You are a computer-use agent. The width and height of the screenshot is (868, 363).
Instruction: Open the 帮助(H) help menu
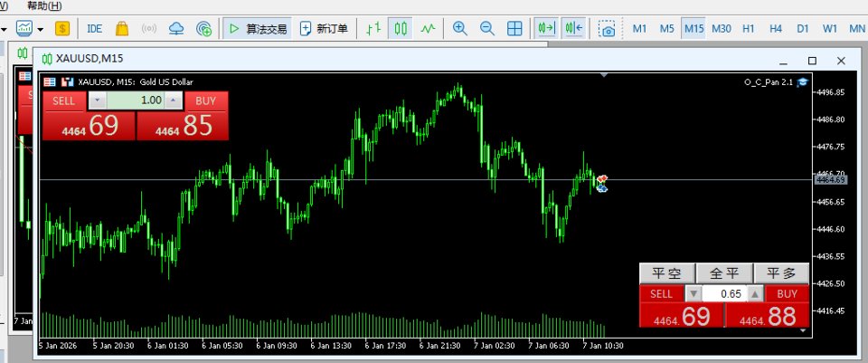pyautogui.click(x=44, y=6)
